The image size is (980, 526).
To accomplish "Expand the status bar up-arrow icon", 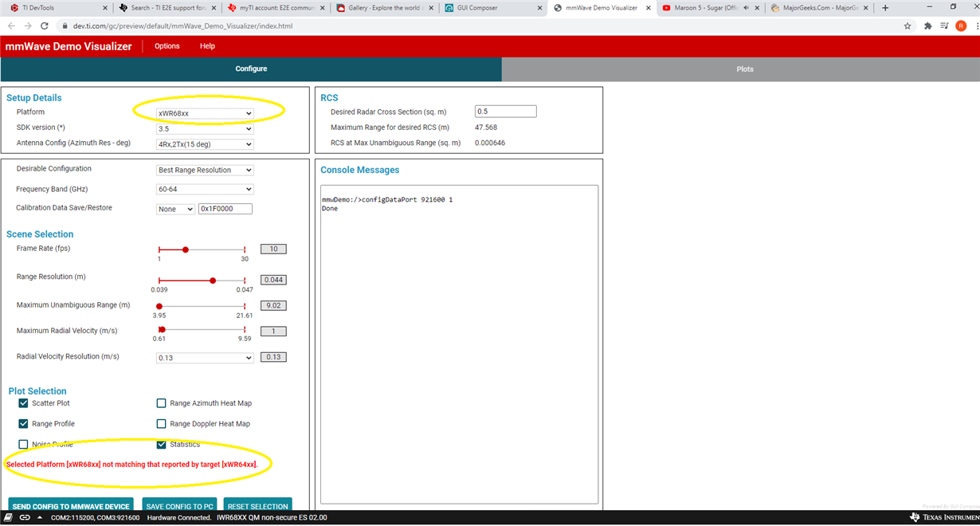I will 38,517.
